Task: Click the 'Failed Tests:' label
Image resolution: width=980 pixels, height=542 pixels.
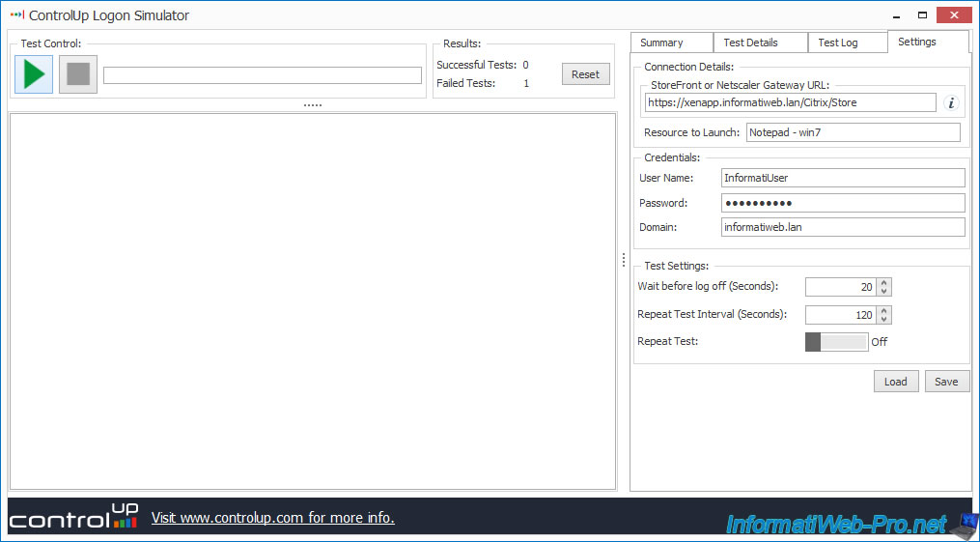Action: (x=465, y=83)
